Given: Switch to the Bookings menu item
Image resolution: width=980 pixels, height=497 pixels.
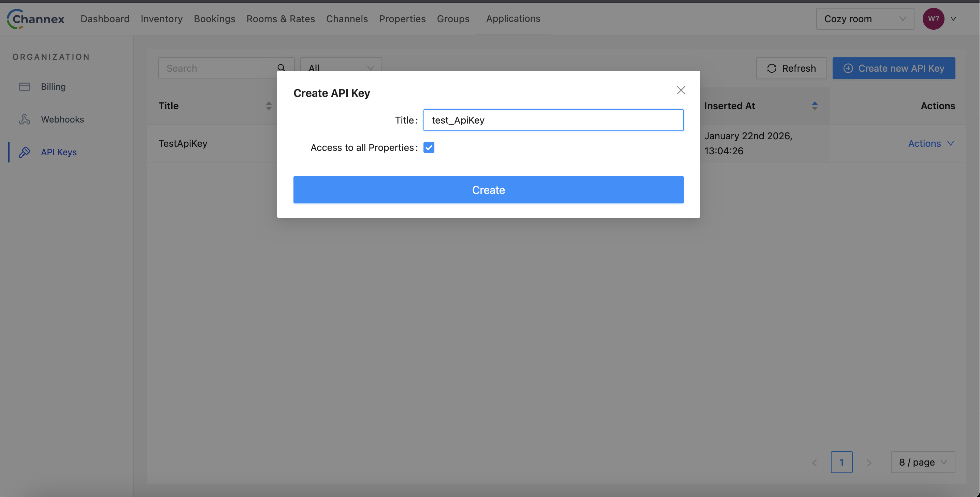Looking at the screenshot, I should click(x=214, y=19).
